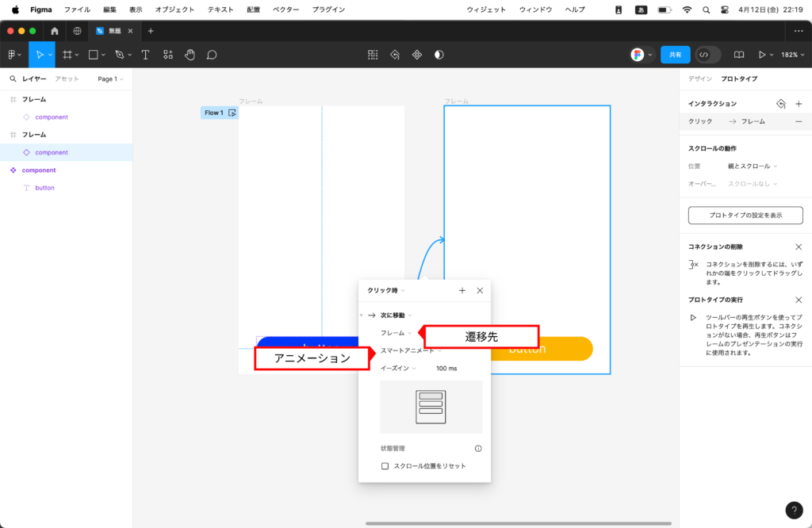Switch to the デザイン tab
Image resolution: width=812 pixels, height=528 pixels.
tap(699, 78)
